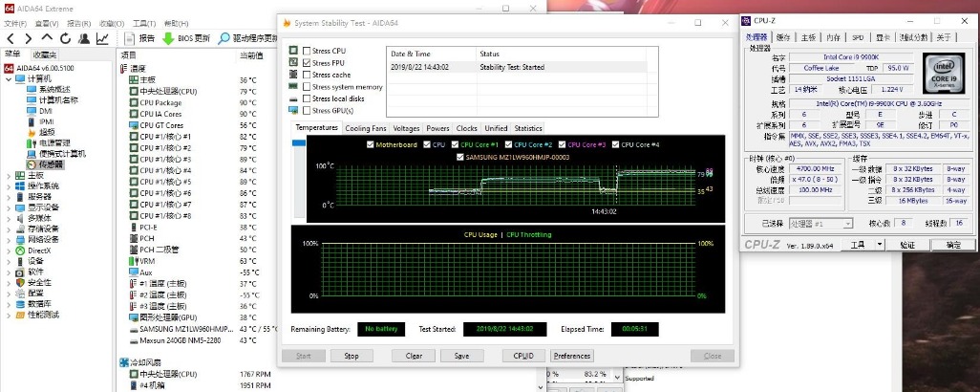Expand the 显示设备 tree node

[x=9, y=207]
